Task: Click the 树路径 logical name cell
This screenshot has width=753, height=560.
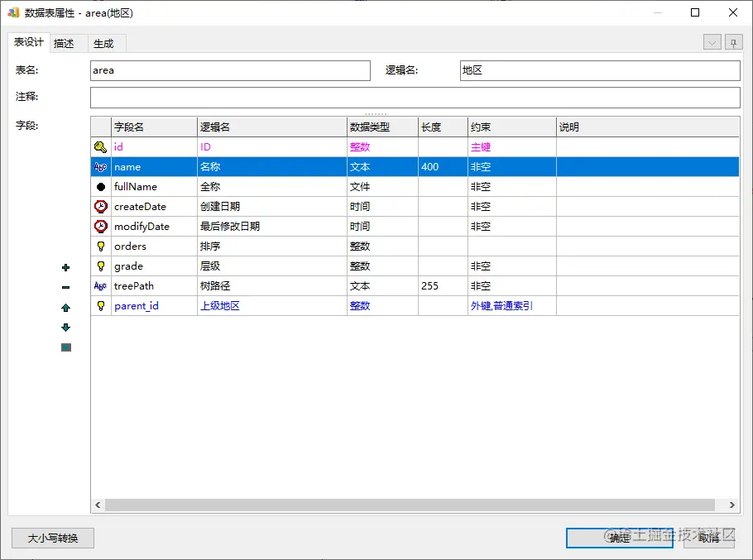Action: [271, 286]
